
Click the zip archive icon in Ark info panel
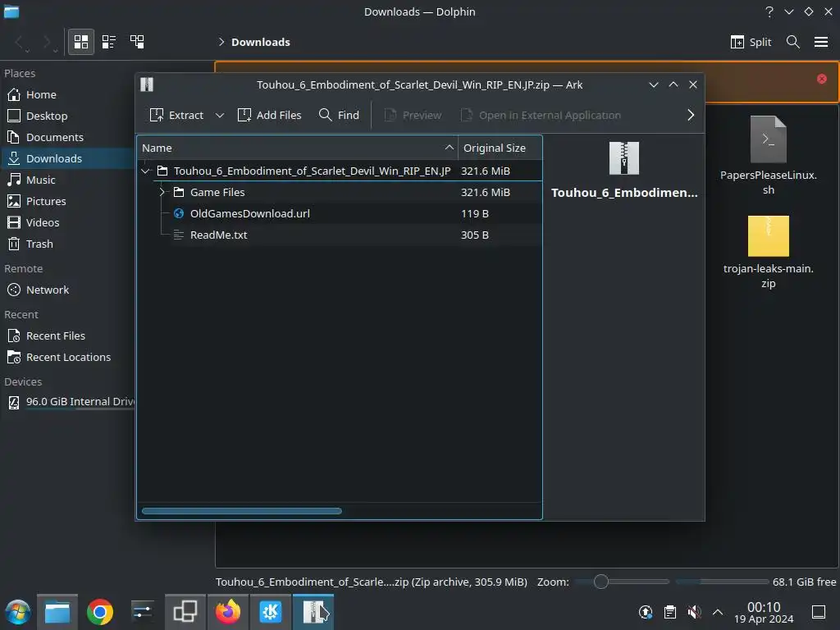coord(624,158)
